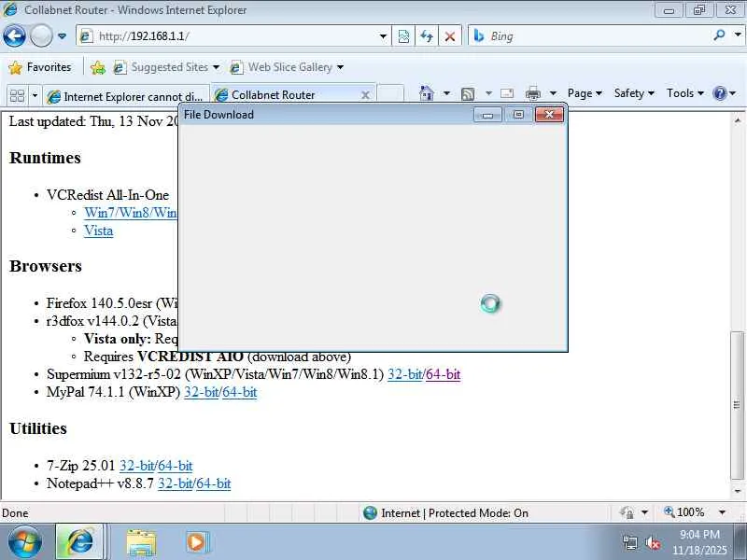Minimize the File Download dialog

coord(487,114)
